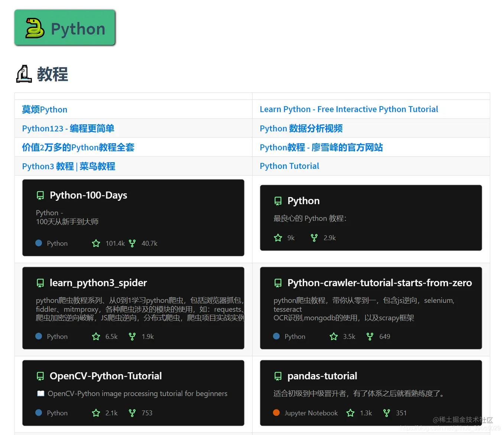Click the fork icon next to 351
This screenshot has width=504, height=435.
coord(386,413)
